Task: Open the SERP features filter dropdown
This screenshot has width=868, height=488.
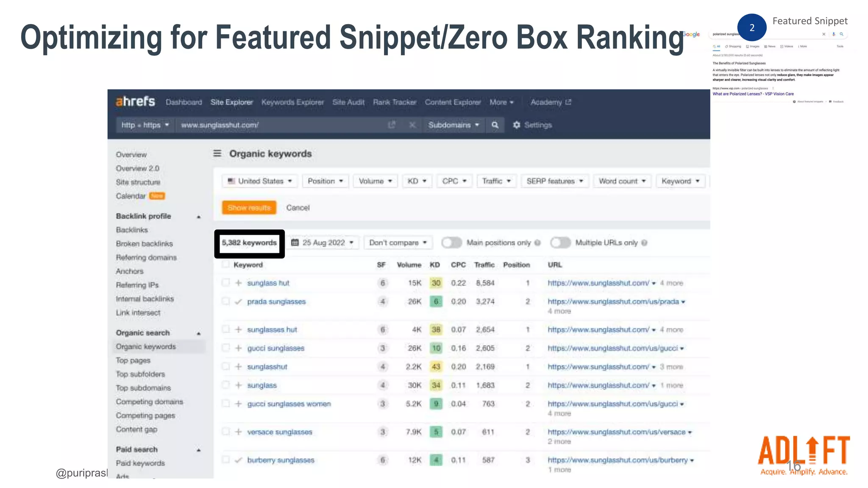Action: (x=555, y=181)
